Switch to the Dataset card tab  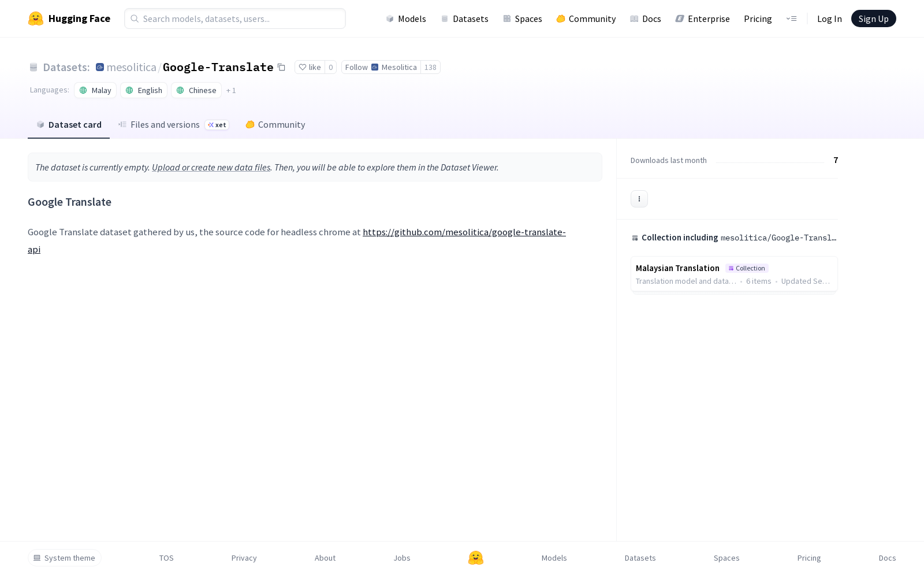69,125
